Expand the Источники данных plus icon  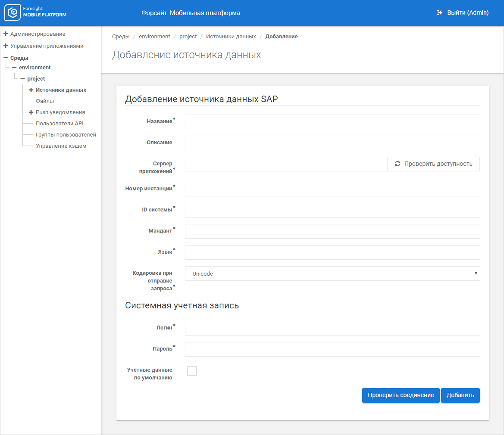pyautogui.click(x=31, y=90)
